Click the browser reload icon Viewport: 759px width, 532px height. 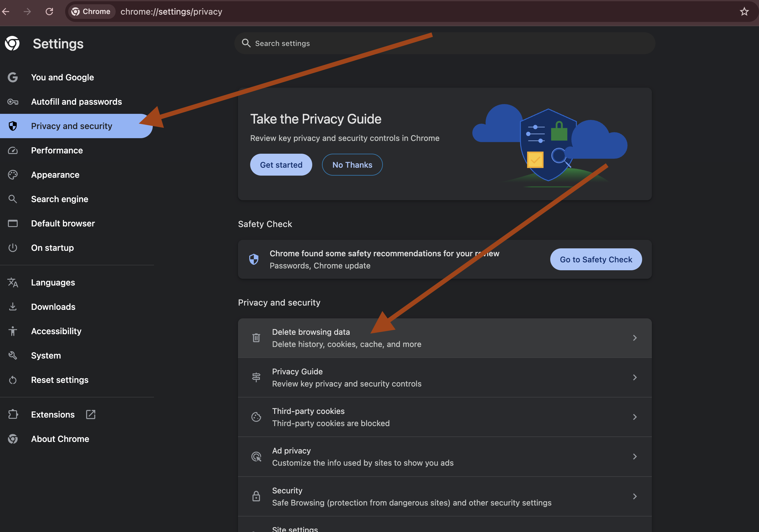pos(49,12)
